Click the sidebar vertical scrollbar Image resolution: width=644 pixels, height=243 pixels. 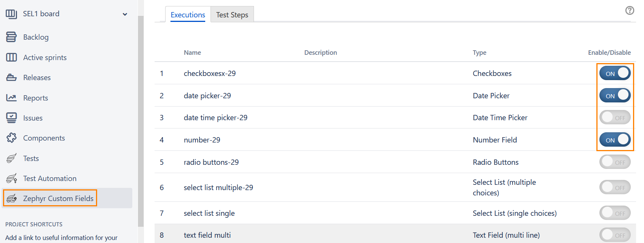point(141,121)
